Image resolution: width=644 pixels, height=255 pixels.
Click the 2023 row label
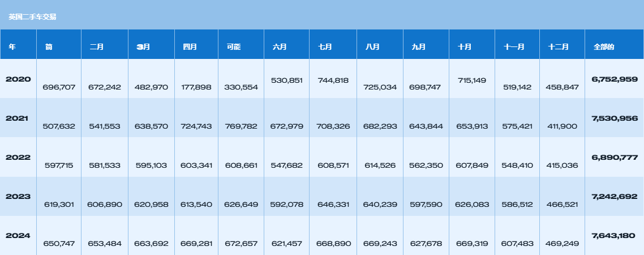(x=18, y=197)
